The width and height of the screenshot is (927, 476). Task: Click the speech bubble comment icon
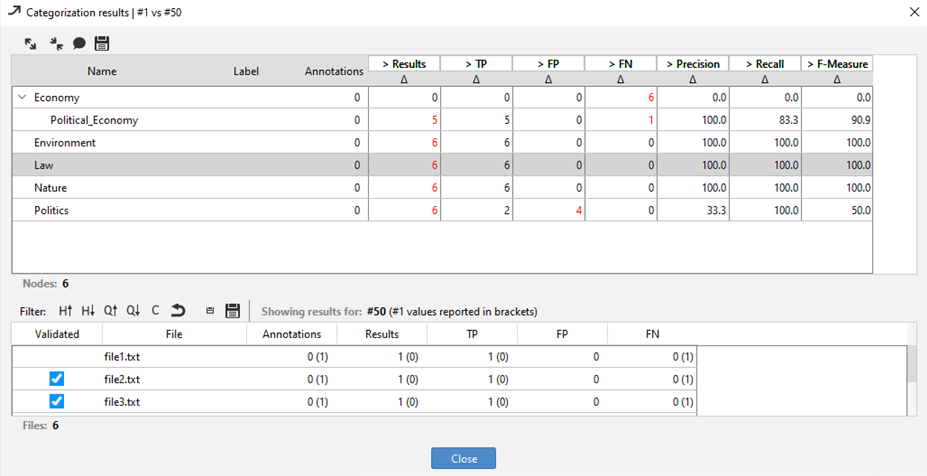78,44
